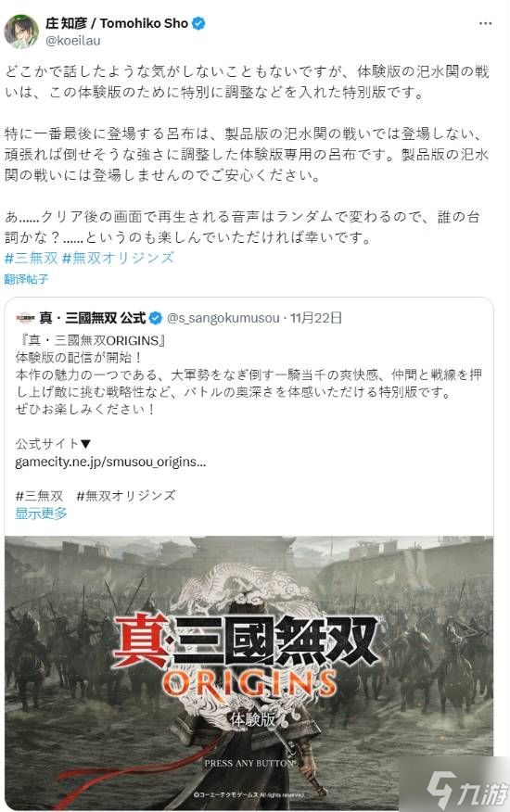Open Tomohiko Sho's profile avatar

pos(21,32)
